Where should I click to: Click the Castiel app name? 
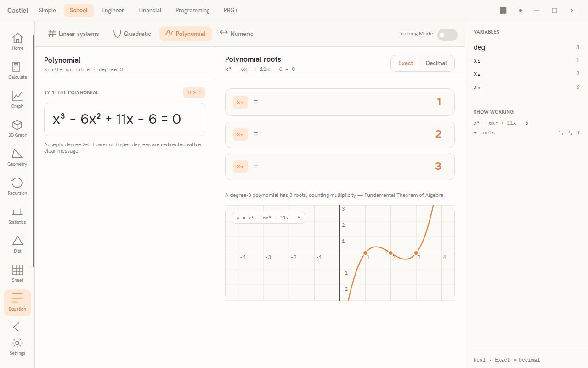[17, 11]
